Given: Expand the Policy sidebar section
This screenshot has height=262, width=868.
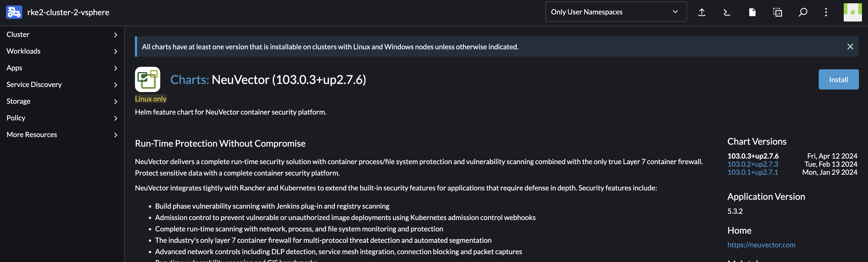Looking at the screenshot, I should click(62, 118).
